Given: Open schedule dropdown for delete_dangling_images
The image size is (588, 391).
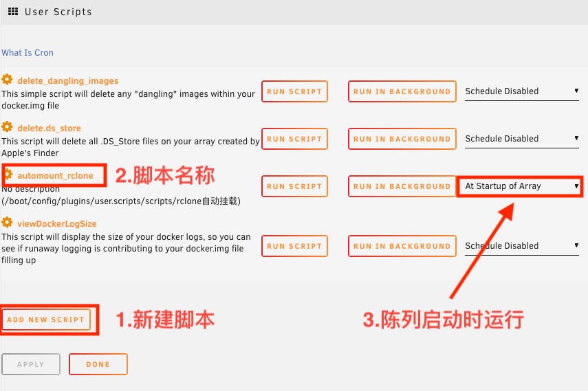Looking at the screenshot, I should (x=521, y=91).
